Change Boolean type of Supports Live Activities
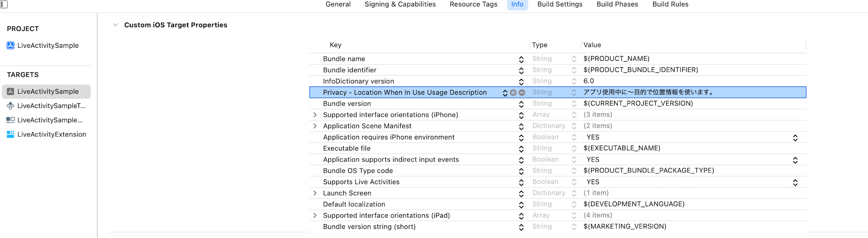868x238 pixels. (x=574, y=182)
